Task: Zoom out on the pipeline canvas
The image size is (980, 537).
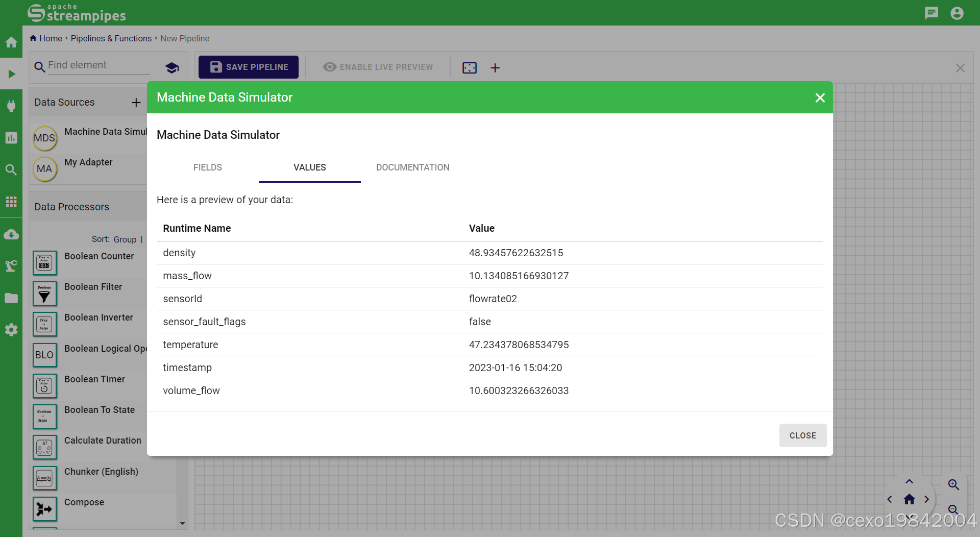Action: tap(953, 509)
